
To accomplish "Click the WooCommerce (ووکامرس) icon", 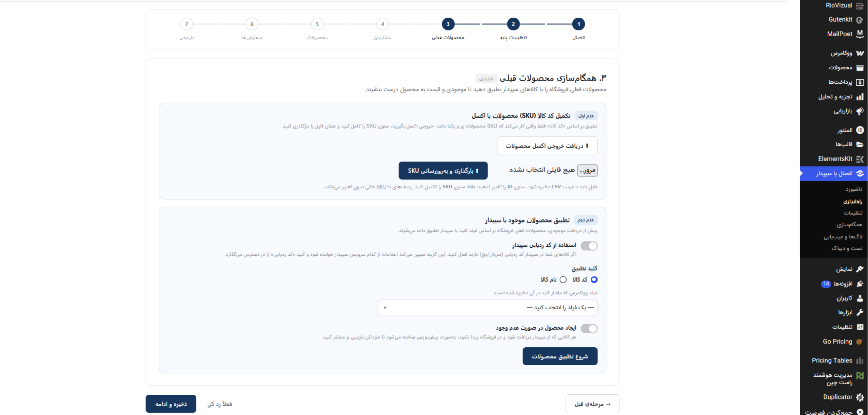I will click(x=860, y=53).
